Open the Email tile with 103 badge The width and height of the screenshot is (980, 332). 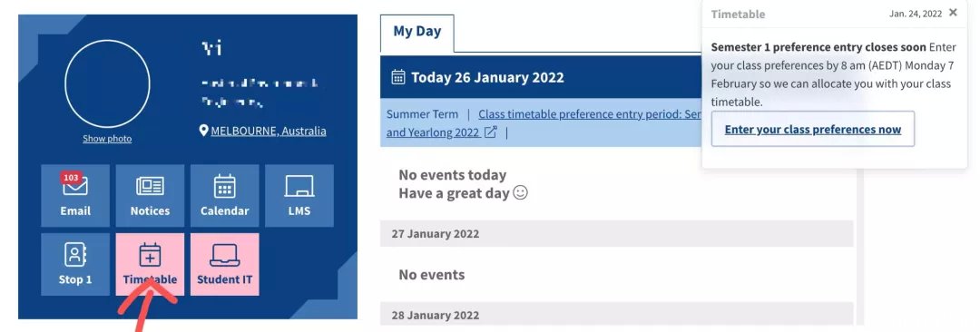(x=75, y=196)
